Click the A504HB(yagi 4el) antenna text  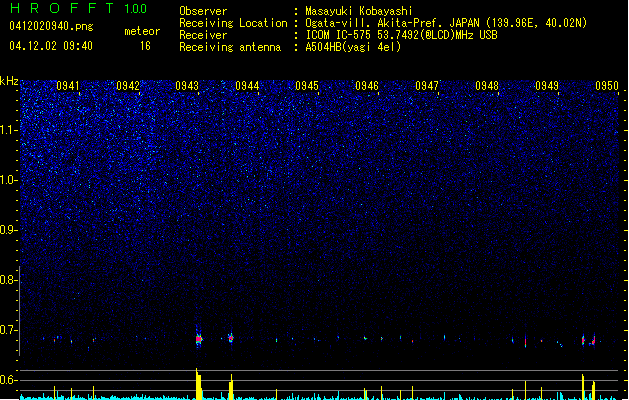click(353, 47)
